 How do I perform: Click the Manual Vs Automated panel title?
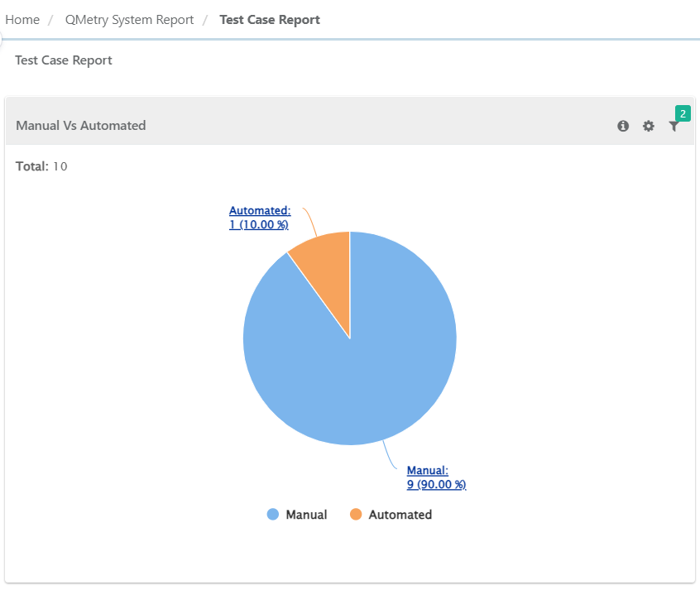click(x=81, y=126)
